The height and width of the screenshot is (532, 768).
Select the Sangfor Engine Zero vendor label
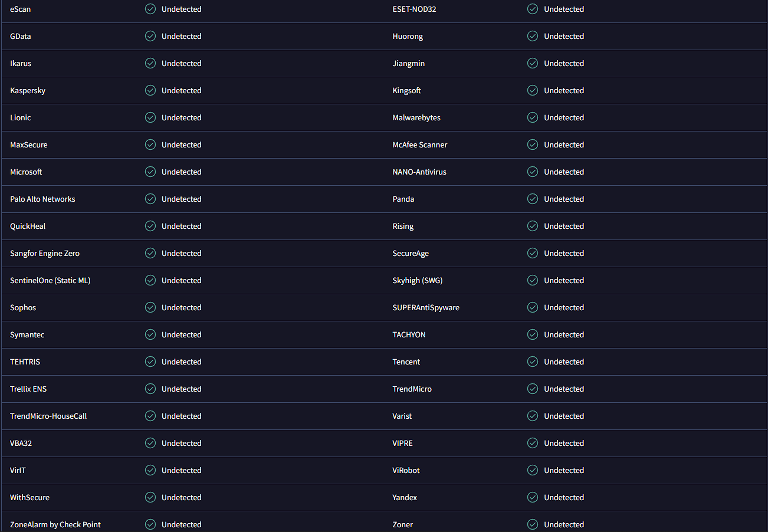(45, 254)
